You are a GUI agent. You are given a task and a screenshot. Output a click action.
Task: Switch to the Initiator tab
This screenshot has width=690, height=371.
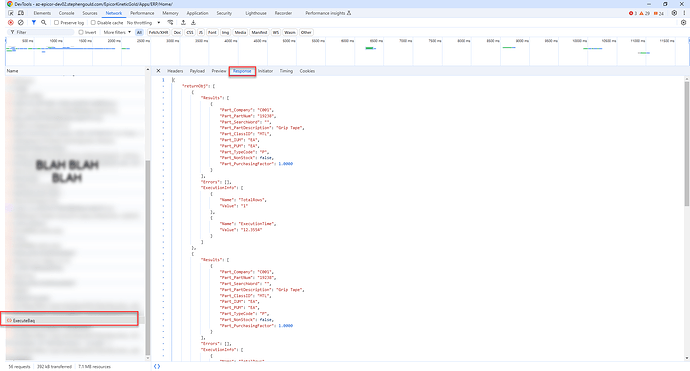pos(265,71)
